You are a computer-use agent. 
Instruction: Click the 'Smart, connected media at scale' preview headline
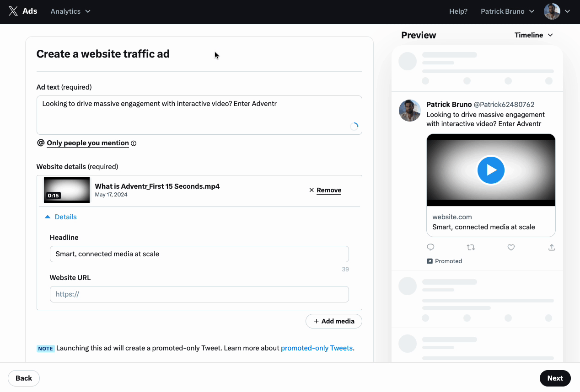483,227
